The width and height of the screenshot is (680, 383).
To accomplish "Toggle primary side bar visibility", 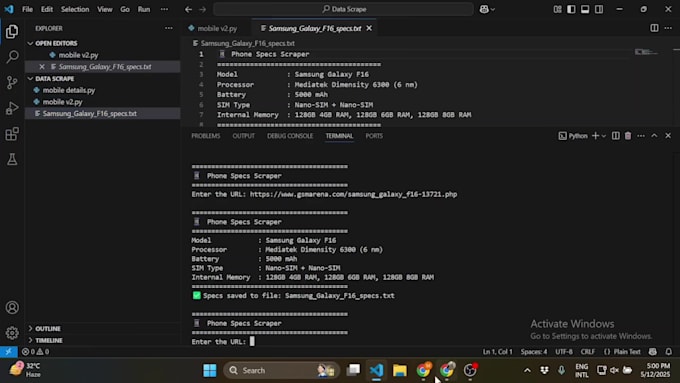I will coord(571,9).
